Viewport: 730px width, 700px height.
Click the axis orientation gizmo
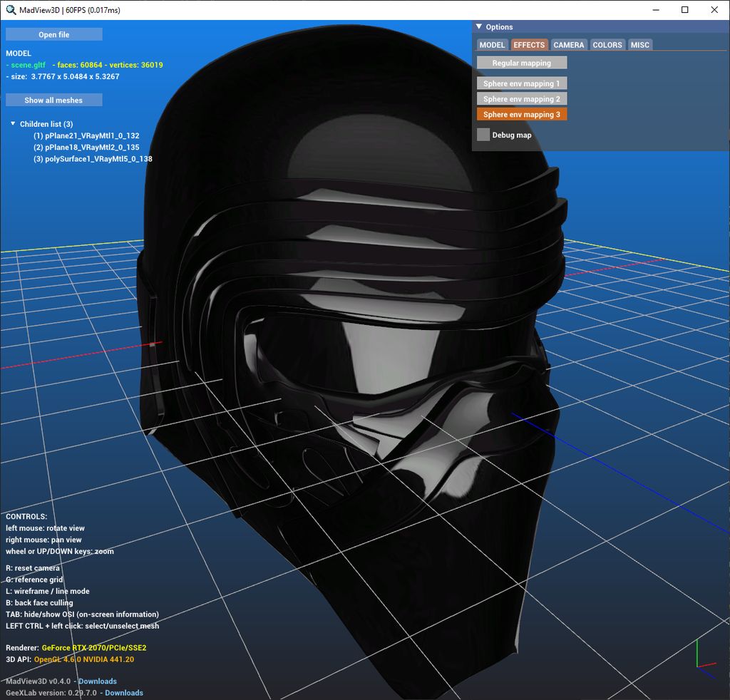click(705, 658)
